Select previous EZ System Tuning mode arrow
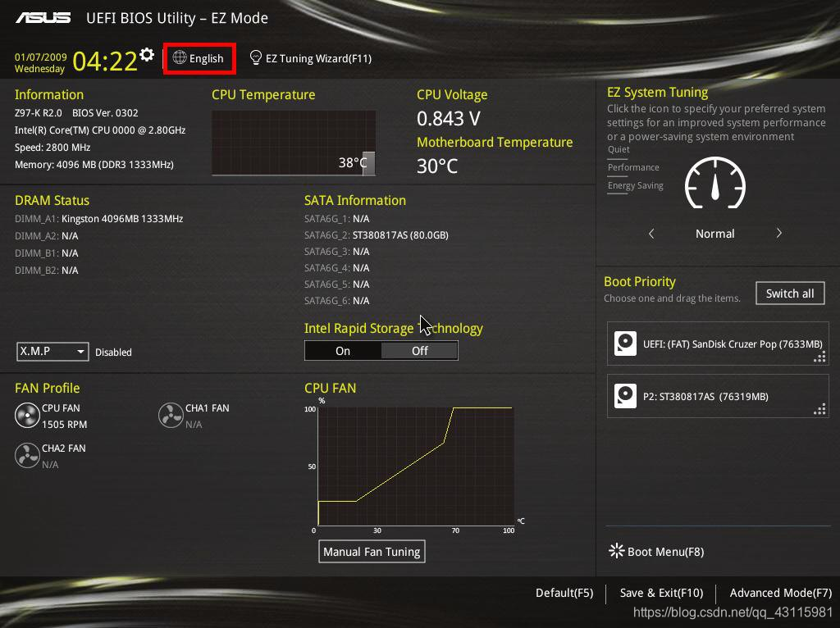This screenshot has height=628, width=840. tap(651, 234)
